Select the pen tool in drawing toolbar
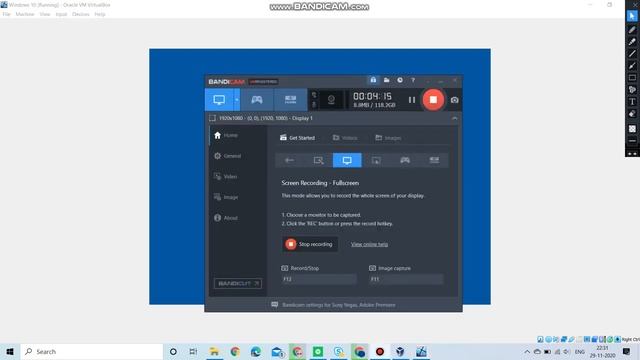The height and width of the screenshot is (360, 640). (x=632, y=29)
